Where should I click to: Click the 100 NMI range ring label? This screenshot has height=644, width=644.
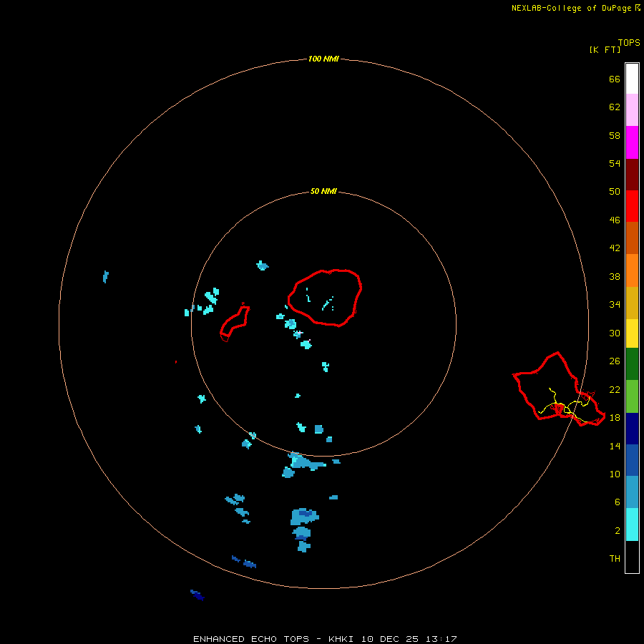coord(323,59)
